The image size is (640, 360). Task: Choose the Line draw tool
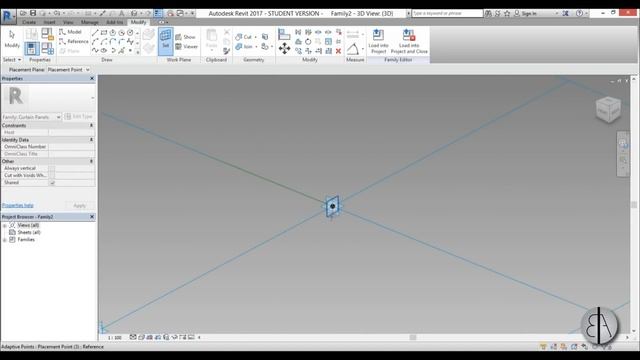95,32
